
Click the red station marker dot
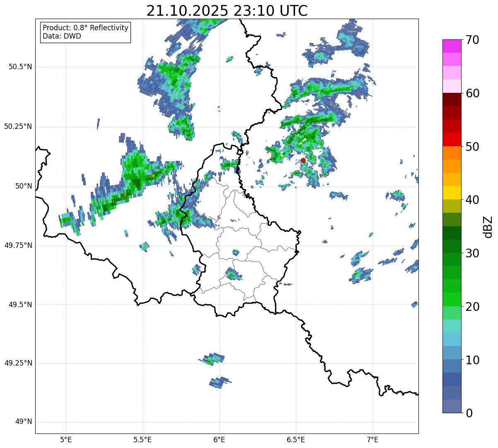click(x=303, y=160)
